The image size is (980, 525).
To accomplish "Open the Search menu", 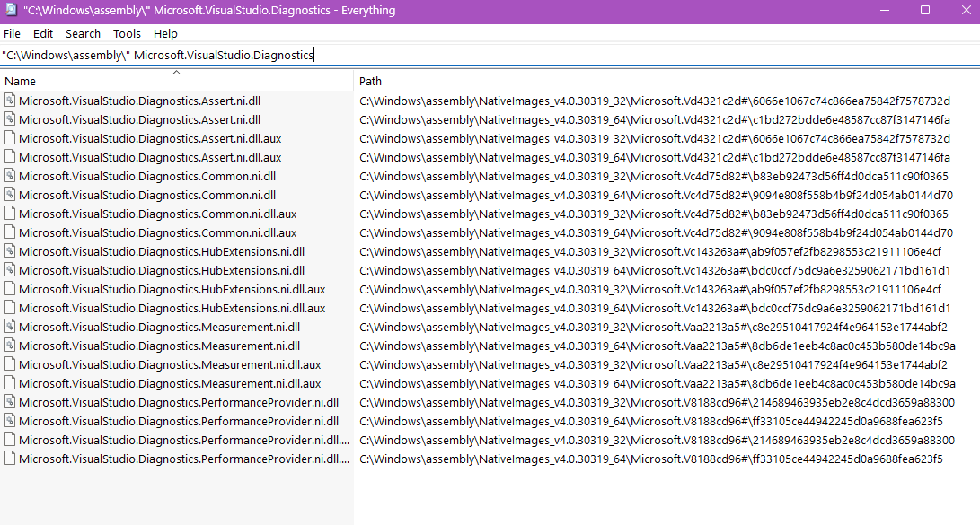I will tap(84, 34).
